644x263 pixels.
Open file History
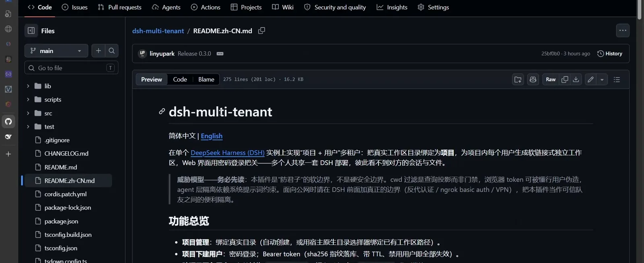610,53
